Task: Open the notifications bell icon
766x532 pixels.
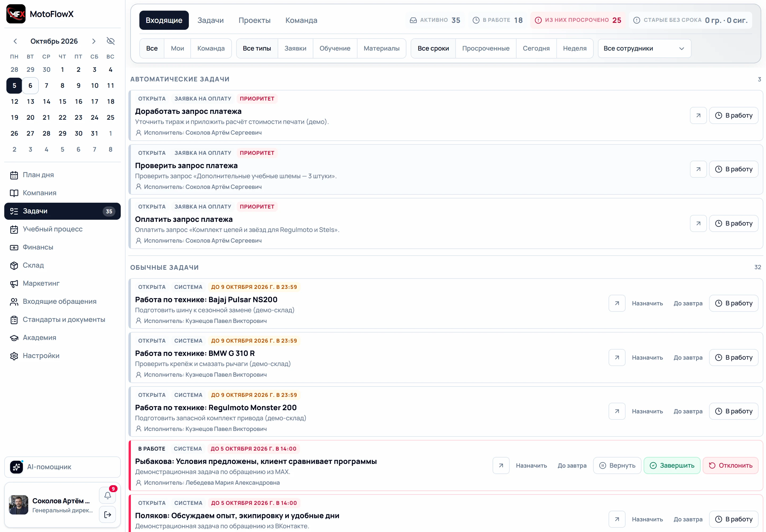Action: 107,495
